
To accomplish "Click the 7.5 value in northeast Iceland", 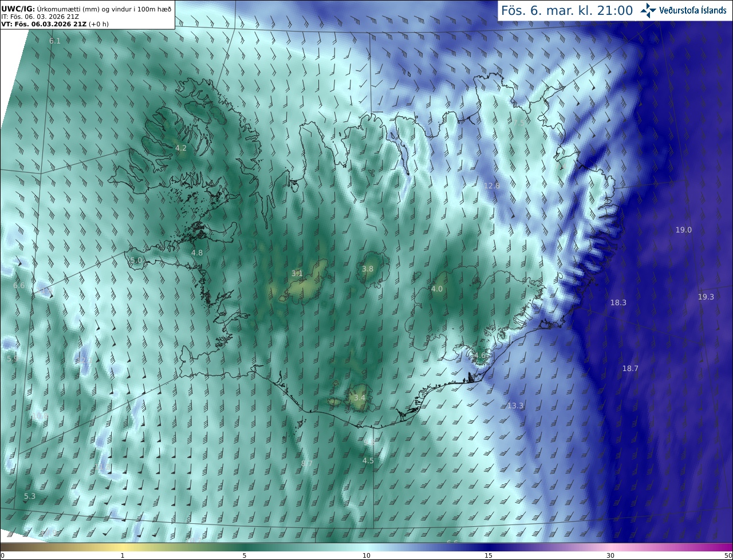I will [519, 123].
